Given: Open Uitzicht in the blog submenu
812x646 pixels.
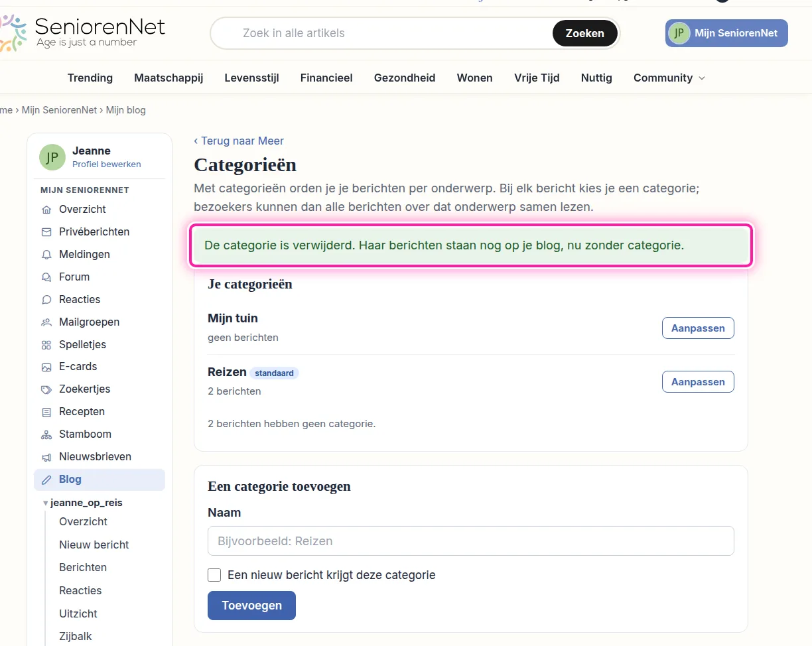Looking at the screenshot, I should [78, 614].
